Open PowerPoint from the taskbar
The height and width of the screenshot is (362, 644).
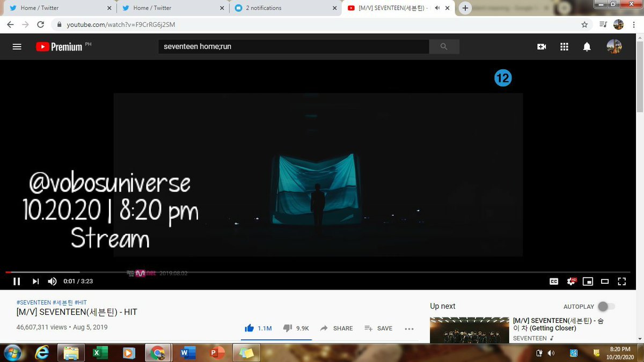[217, 353]
